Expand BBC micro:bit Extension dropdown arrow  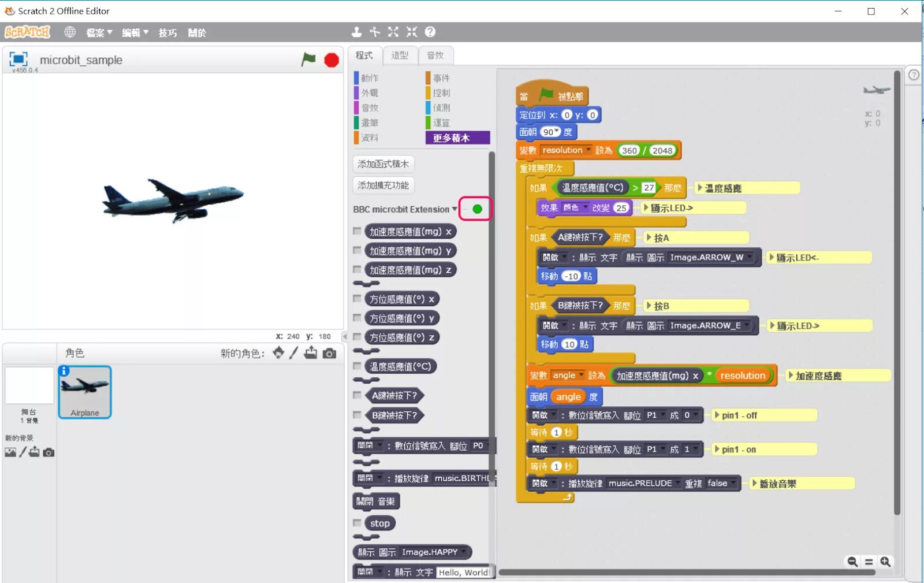(x=454, y=209)
